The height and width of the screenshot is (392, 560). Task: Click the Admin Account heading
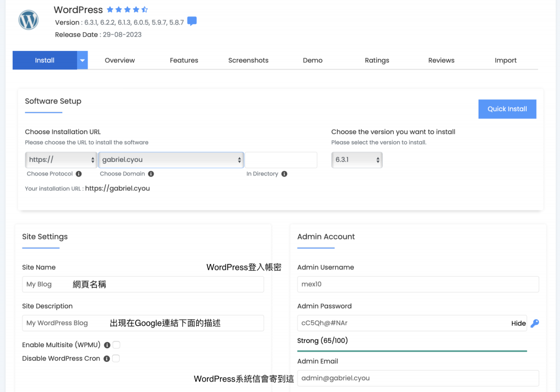point(326,237)
